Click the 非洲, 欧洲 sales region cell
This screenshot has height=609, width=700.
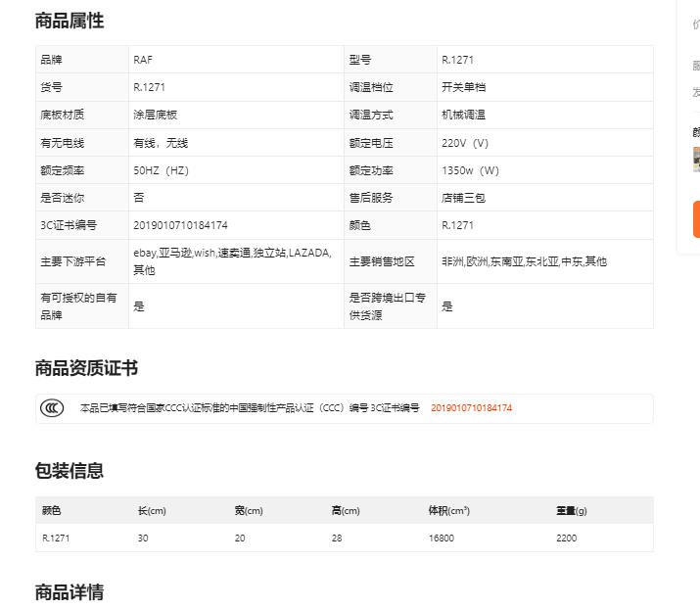click(524, 261)
